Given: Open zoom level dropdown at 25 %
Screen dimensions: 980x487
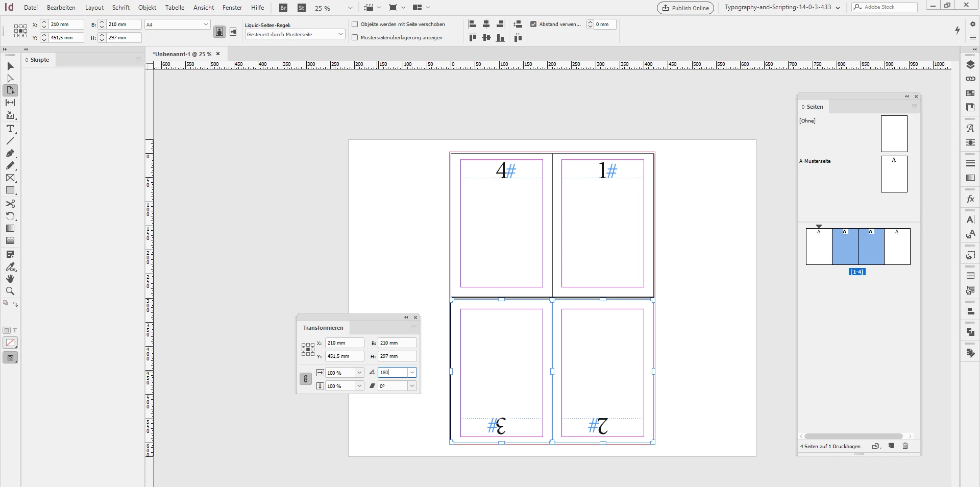Looking at the screenshot, I should coord(350,8).
